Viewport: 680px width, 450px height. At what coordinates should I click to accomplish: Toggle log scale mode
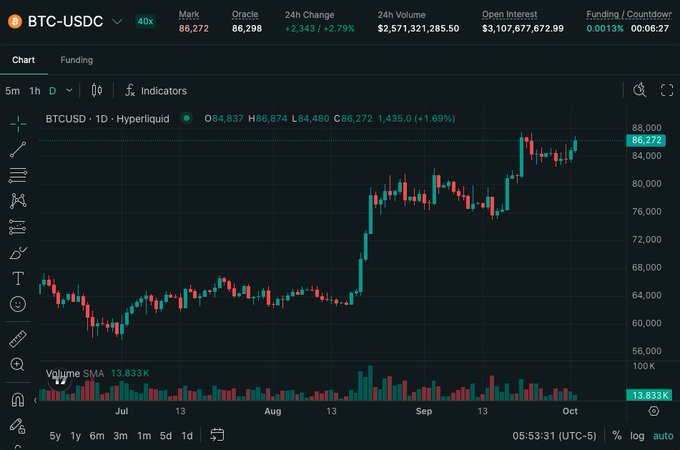pyautogui.click(x=637, y=436)
